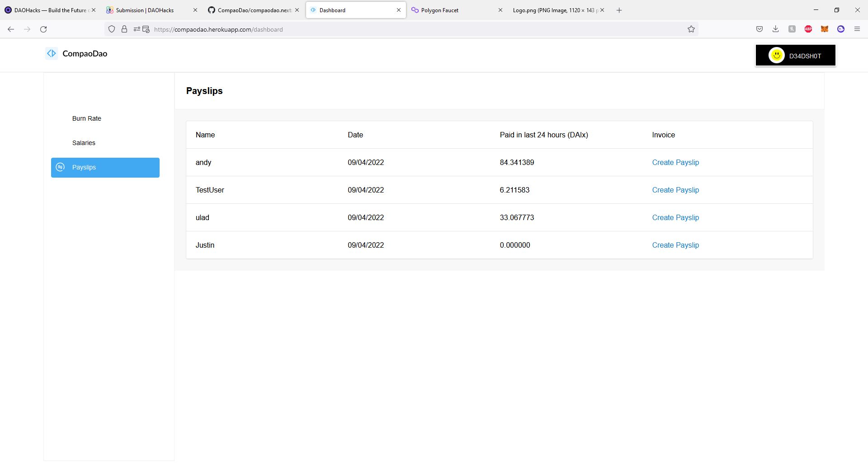Click amount 33.067773

(517, 217)
